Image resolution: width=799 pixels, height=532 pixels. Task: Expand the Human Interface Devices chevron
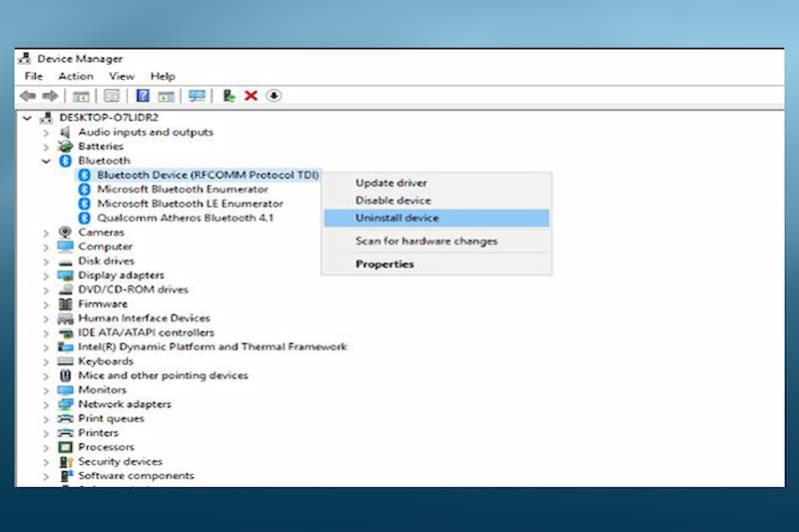coord(46,318)
